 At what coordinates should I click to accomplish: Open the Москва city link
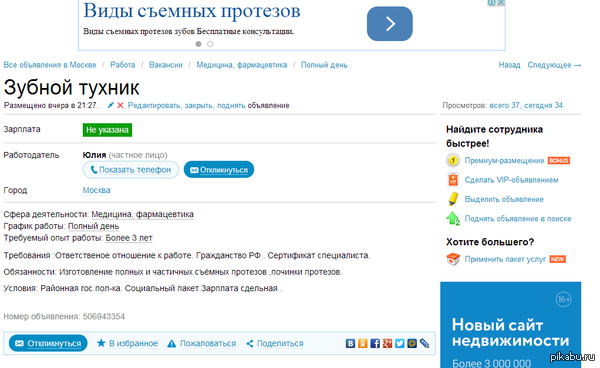pyautogui.click(x=96, y=190)
